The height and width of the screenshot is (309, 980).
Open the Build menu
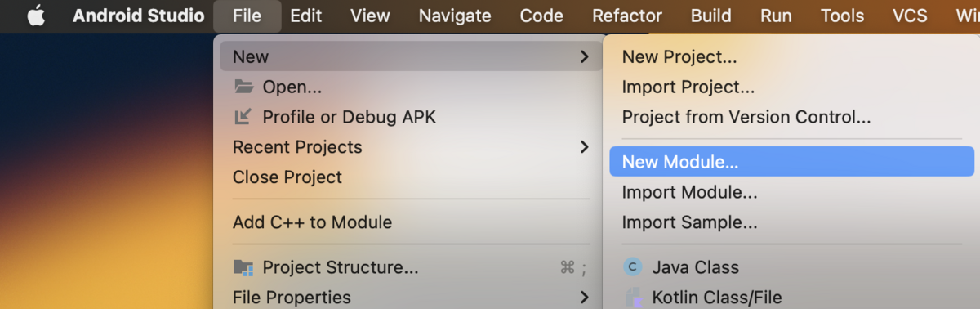pos(710,16)
